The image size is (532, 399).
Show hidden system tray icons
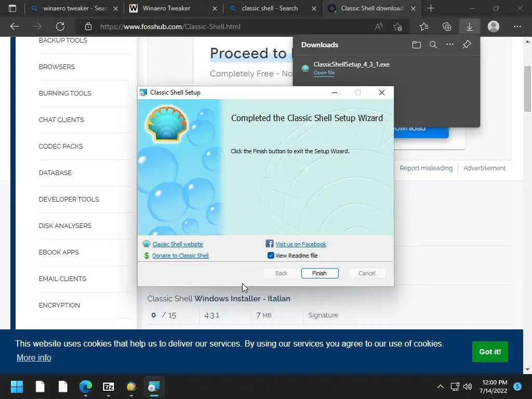pyautogui.click(x=441, y=387)
